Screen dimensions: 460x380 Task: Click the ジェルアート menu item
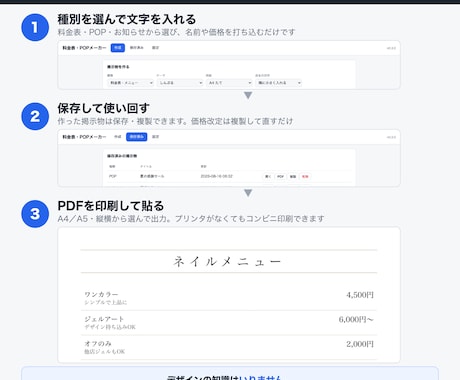click(x=104, y=319)
